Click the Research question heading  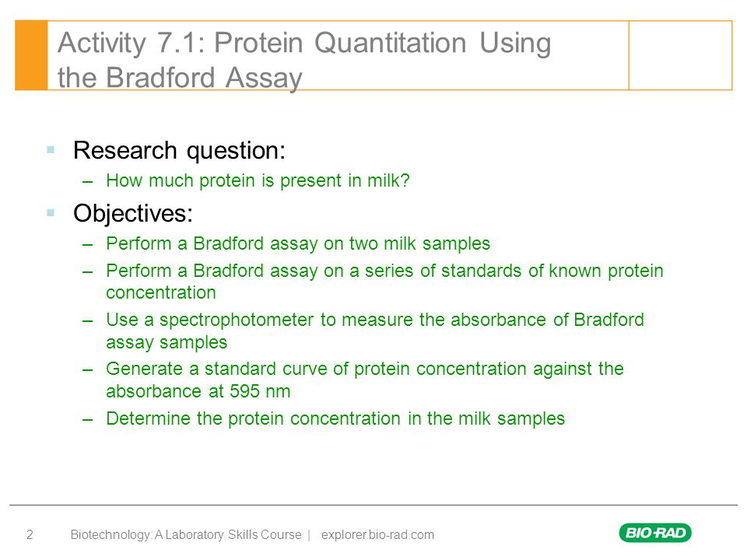(x=179, y=151)
